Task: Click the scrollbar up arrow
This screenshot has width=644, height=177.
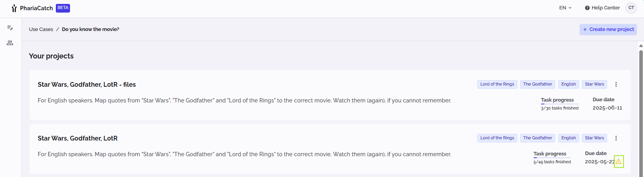Action: pyautogui.click(x=641, y=46)
